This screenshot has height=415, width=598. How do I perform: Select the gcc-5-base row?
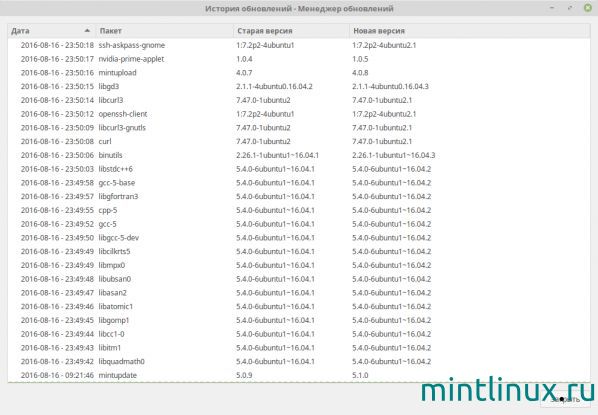pos(299,182)
